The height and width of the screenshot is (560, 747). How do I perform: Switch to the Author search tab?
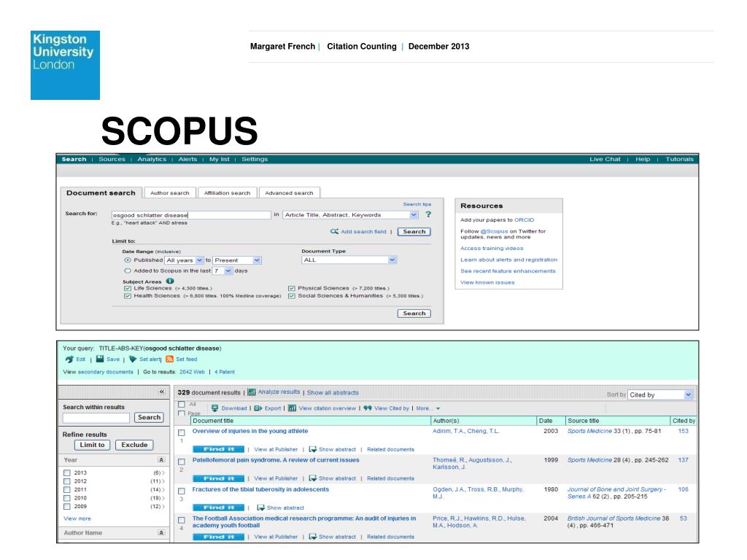pyautogui.click(x=169, y=192)
